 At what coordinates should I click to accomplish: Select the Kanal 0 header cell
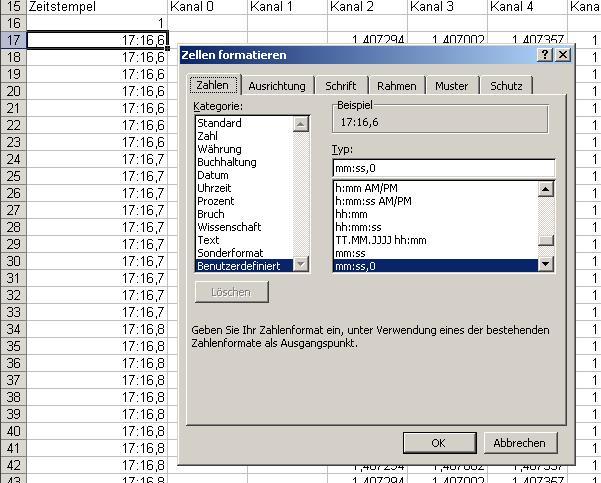(x=208, y=7)
